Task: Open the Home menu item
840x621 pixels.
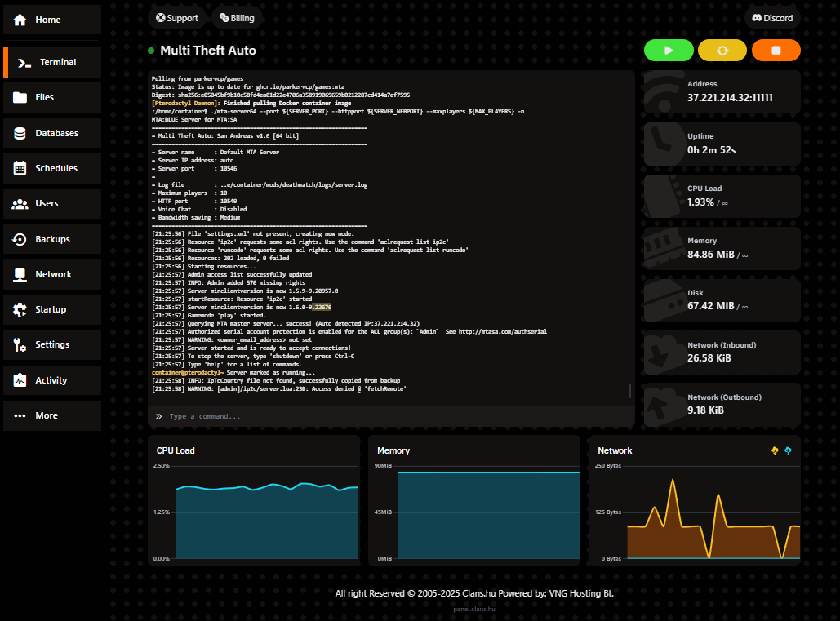Action: (52, 20)
